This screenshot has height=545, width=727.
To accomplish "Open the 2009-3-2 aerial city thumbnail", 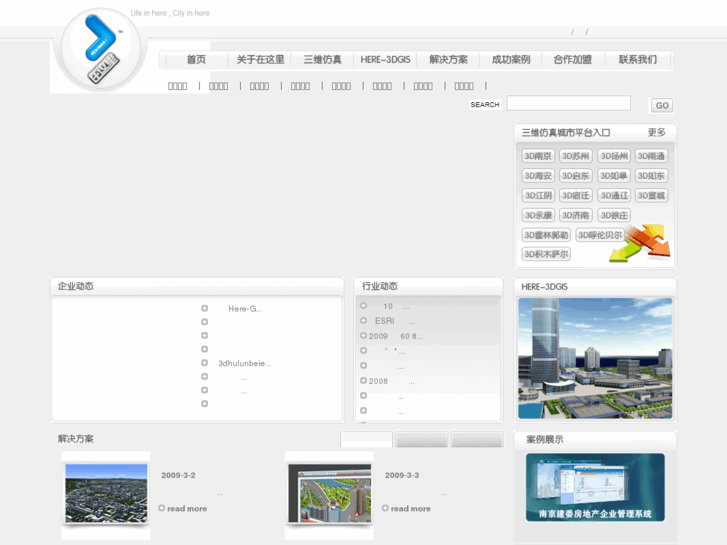I will pyautogui.click(x=106, y=493).
